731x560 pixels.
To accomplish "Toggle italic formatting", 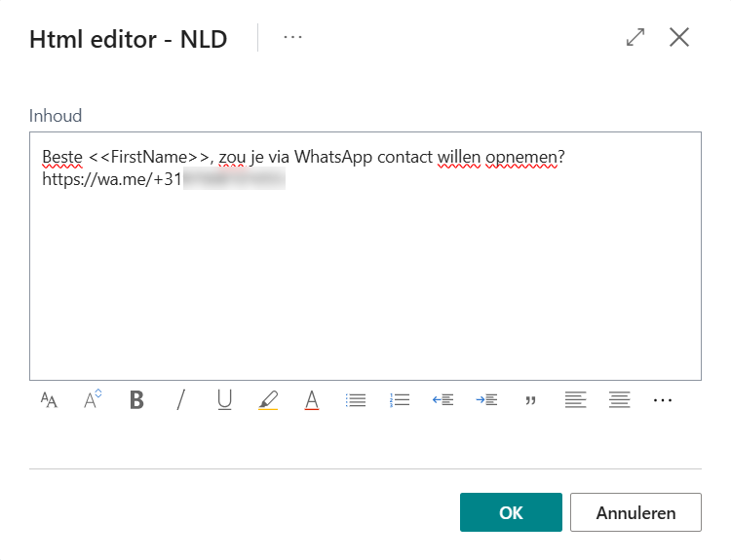I will [x=180, y=400].
